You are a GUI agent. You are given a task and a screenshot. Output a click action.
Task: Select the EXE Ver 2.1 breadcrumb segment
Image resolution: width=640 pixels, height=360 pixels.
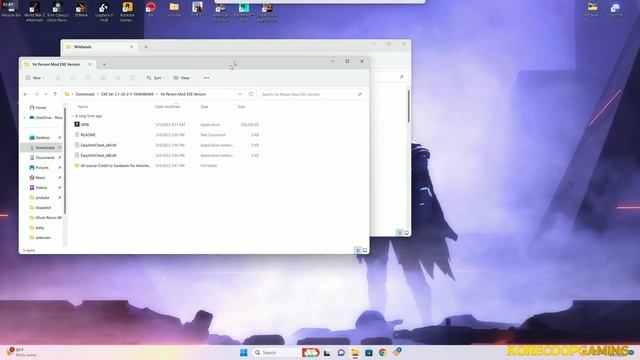point(127,94)
